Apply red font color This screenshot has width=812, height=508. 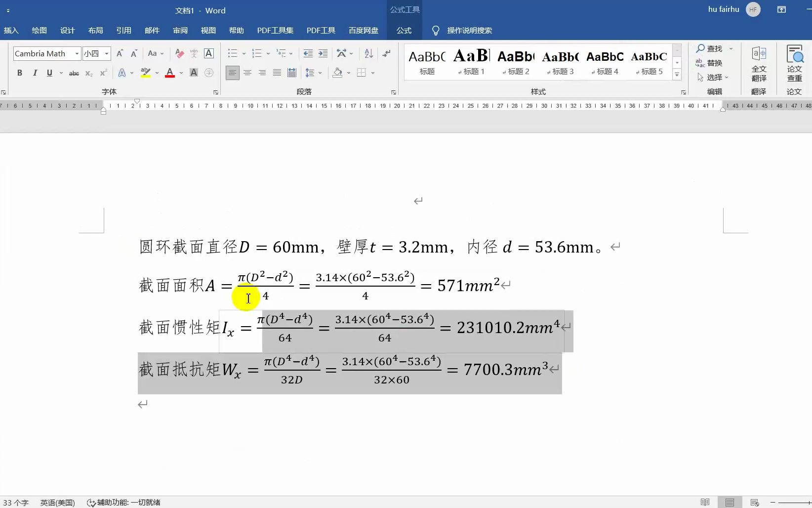170,73
